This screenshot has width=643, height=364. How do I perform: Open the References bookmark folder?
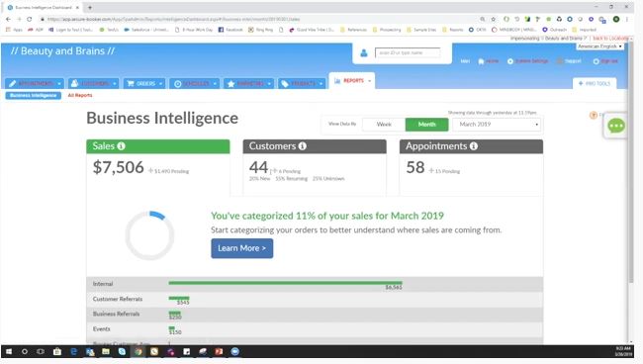coord(353,30)
